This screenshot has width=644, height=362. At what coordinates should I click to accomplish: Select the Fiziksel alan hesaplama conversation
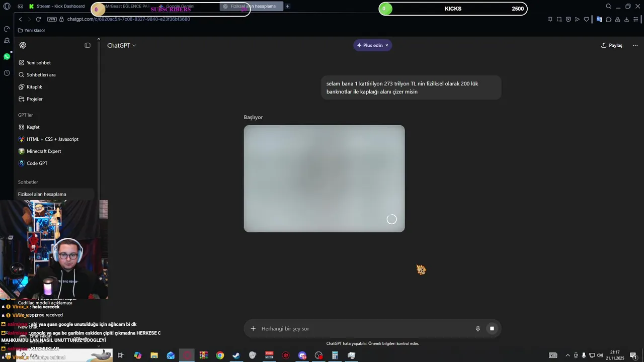coord(54,194)
